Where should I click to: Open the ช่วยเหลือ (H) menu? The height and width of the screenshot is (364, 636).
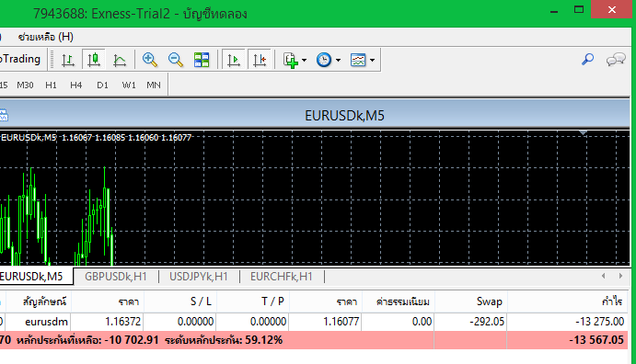coord(45,37)
